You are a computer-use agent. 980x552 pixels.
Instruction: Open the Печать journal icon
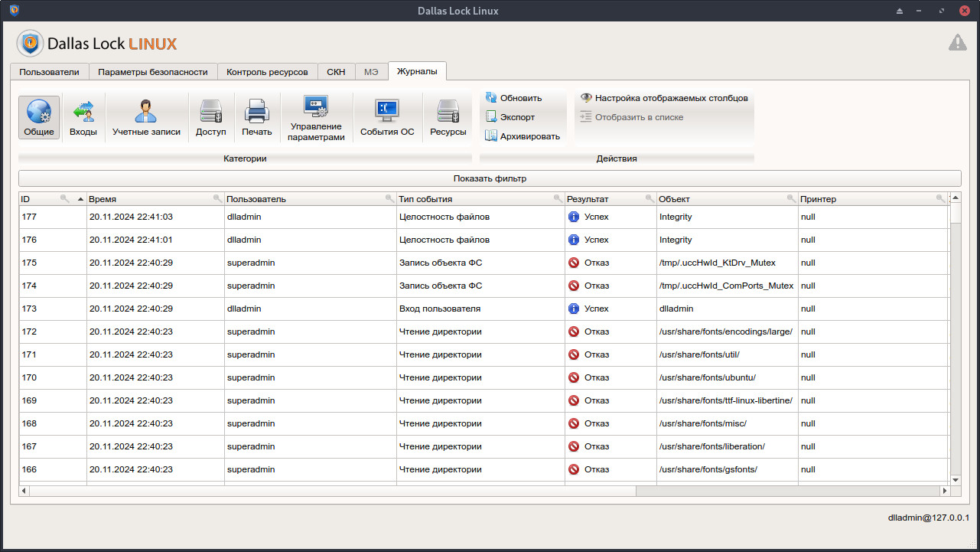click(256, 116)
